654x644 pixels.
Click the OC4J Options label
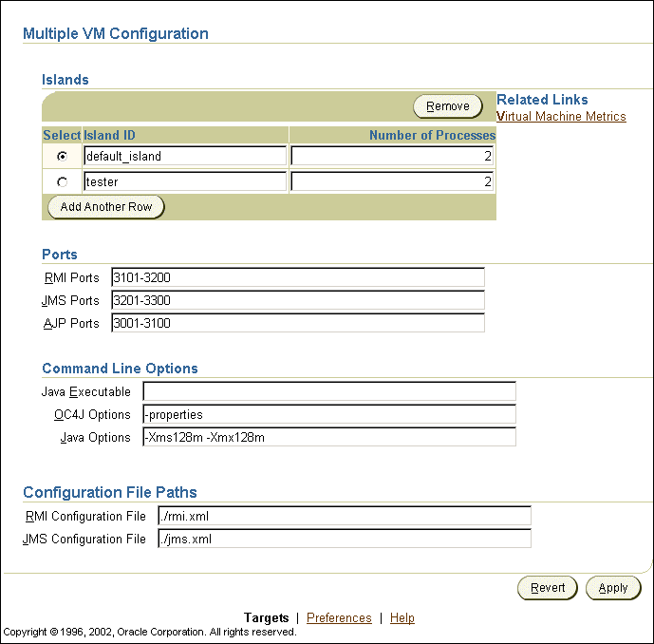(x=92, y=414)
